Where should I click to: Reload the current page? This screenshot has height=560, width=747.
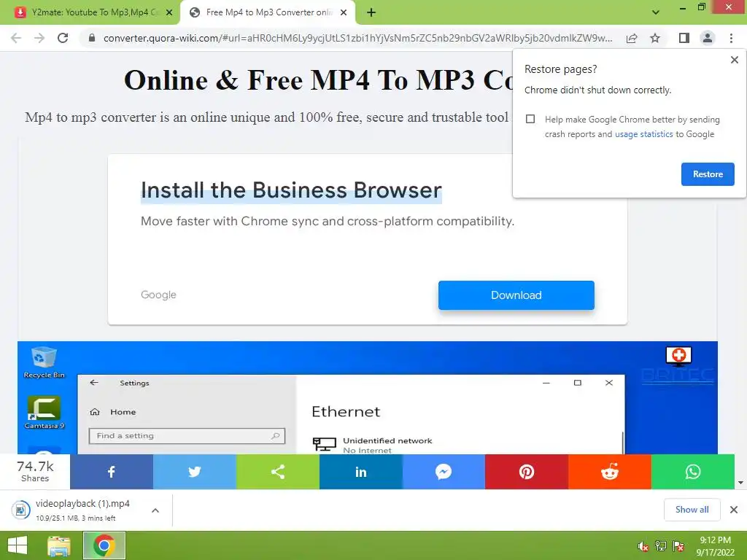click(x=63, y=38)
